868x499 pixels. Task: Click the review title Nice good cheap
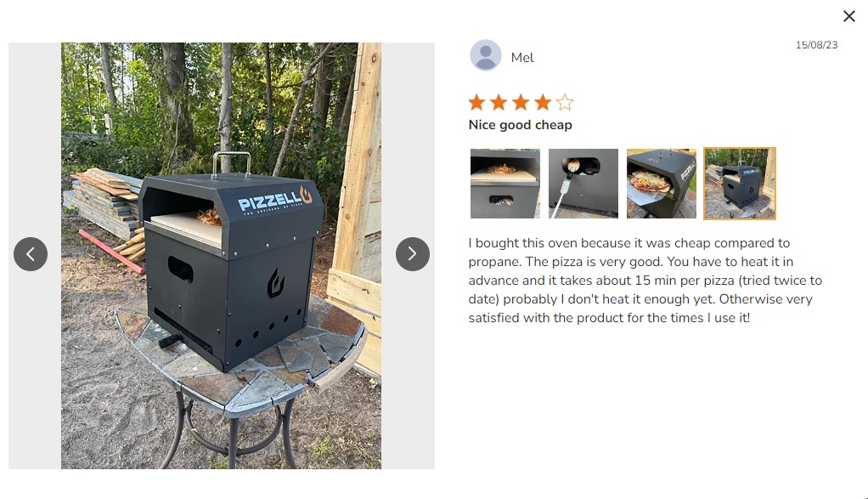click(520, 125)
